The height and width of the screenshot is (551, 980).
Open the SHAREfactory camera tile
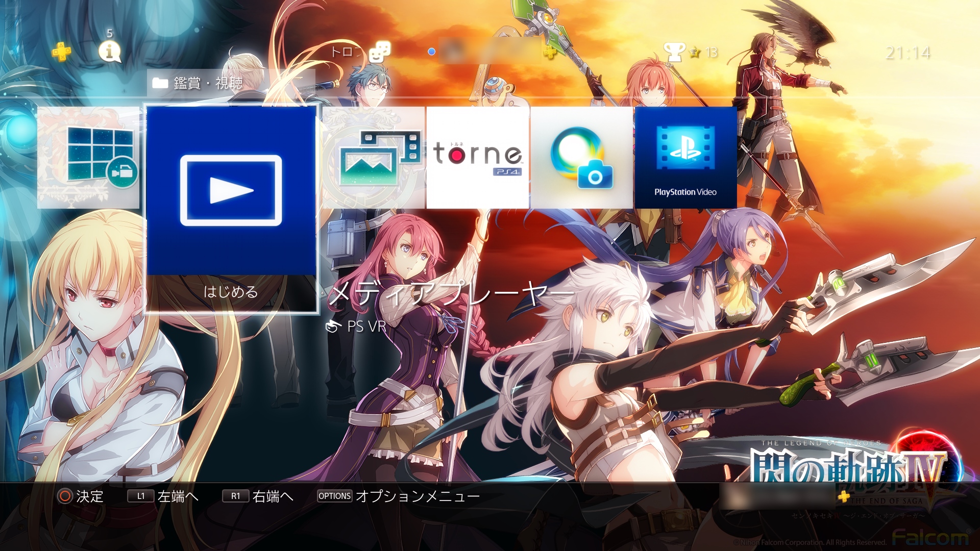pyautogui.click(x=582, y=158)
